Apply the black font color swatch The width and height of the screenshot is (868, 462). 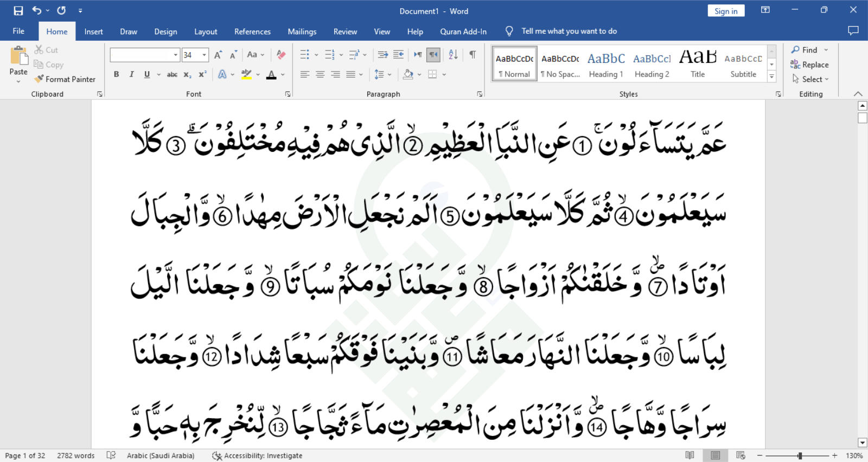[271, 74]
